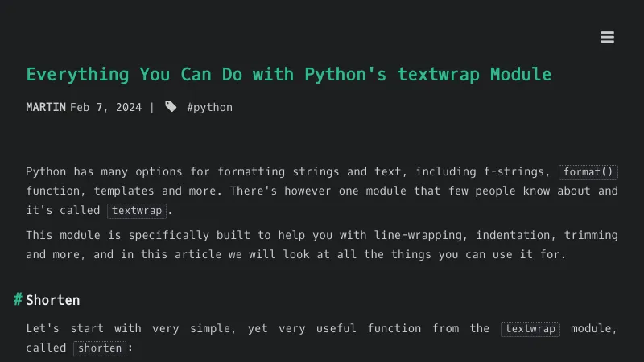The image size is (644, 362).
Task: Click the tag icon beside #python
Action: (171, 107)
